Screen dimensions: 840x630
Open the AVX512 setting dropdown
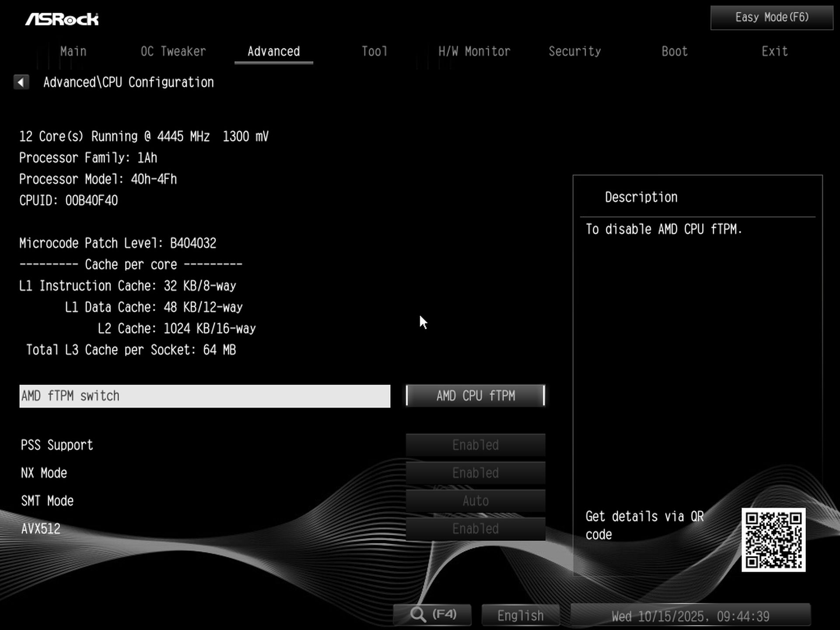coord(475,528)
